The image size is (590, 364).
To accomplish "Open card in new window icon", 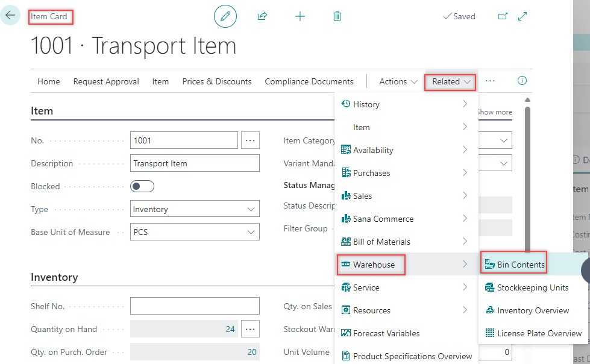I will [x=503, y=16].
